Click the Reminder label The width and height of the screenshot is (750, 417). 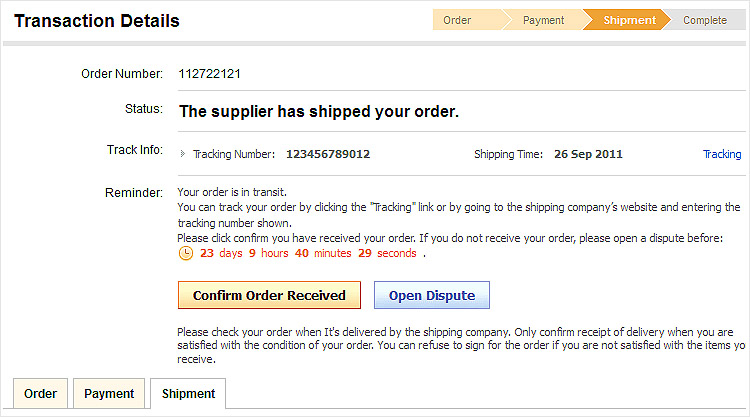coord(135,191)
